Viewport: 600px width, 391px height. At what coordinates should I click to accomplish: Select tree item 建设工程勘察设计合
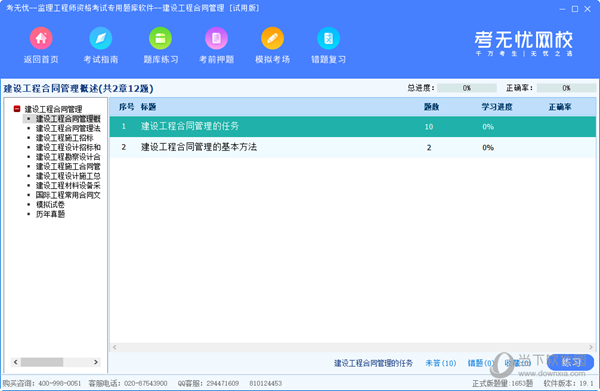[68, 157]
